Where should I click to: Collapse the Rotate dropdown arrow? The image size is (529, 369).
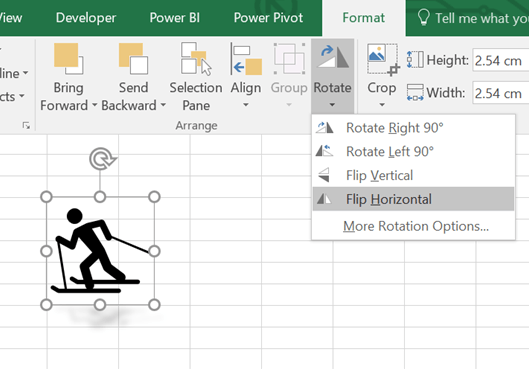332,105
